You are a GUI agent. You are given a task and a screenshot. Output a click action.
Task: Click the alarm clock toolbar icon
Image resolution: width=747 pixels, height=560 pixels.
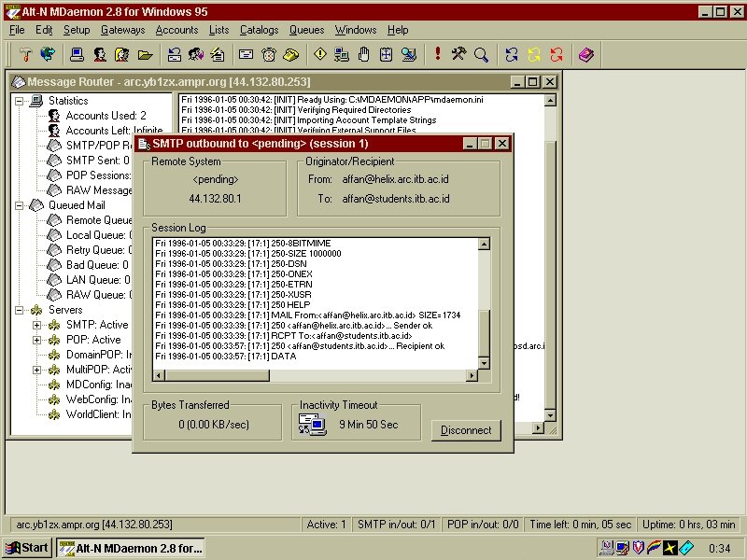(x=269, y=54)
